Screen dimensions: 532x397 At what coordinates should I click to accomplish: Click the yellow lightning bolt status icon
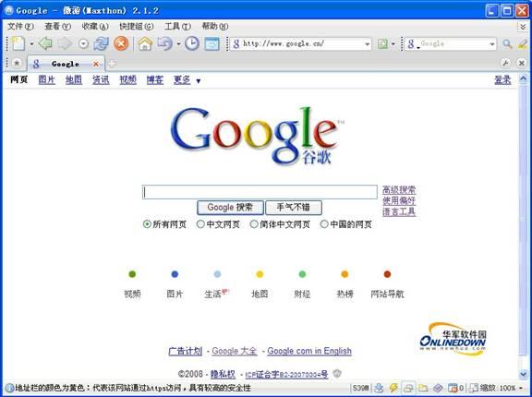[393, 388]
